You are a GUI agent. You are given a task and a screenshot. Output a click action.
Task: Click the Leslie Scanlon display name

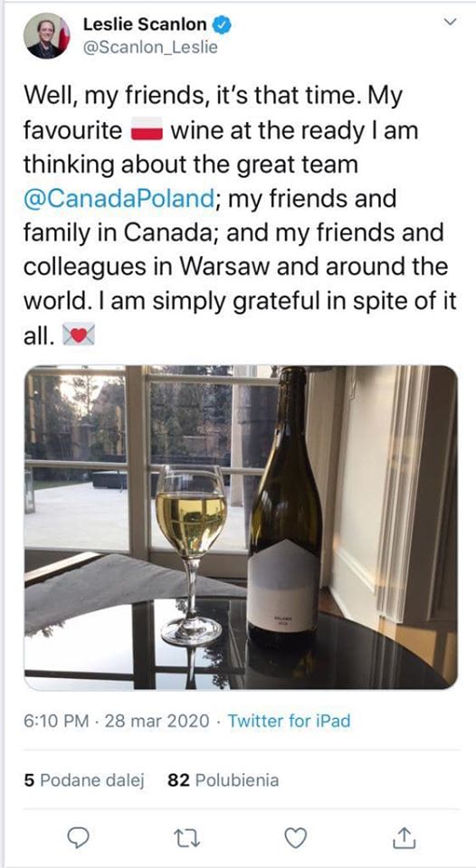point(145,24)
